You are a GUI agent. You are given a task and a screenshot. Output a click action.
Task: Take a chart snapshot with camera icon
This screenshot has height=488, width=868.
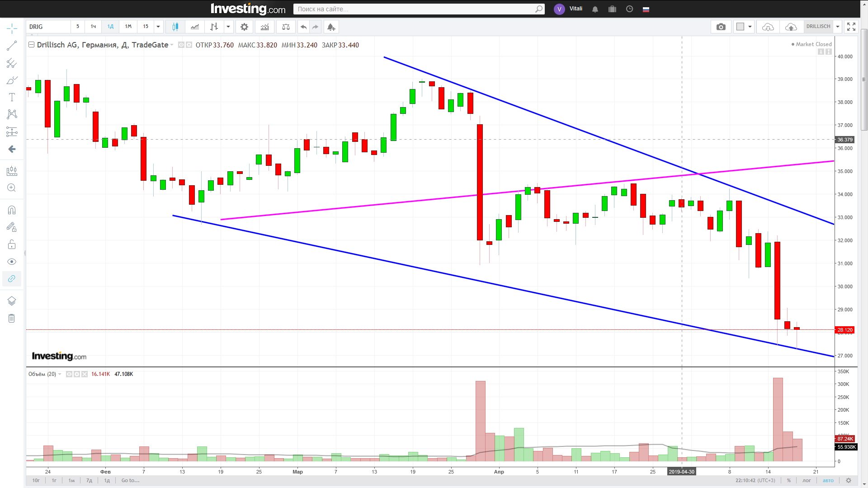[x=721, y=27]
